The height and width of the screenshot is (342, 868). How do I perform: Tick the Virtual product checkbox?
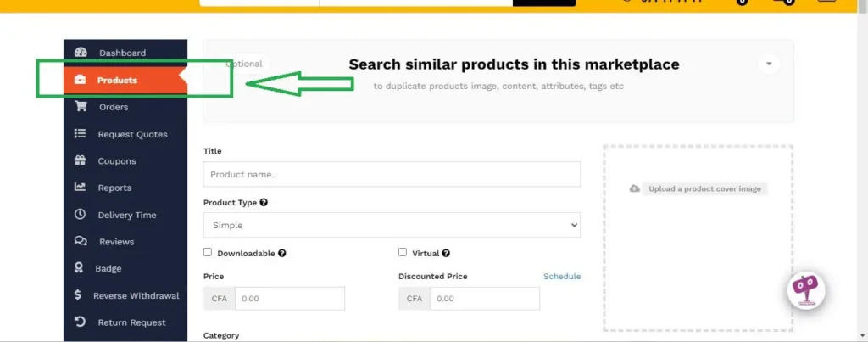pyautogui.click(x=403, y=252)
